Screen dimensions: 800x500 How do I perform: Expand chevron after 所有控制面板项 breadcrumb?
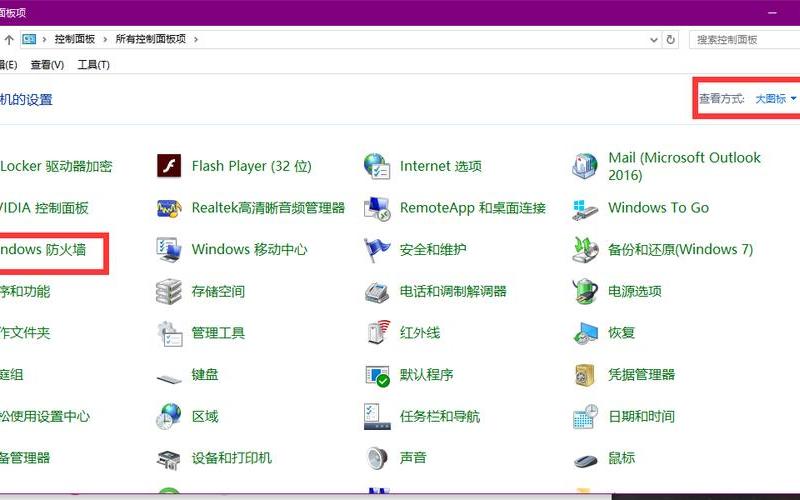195,39
